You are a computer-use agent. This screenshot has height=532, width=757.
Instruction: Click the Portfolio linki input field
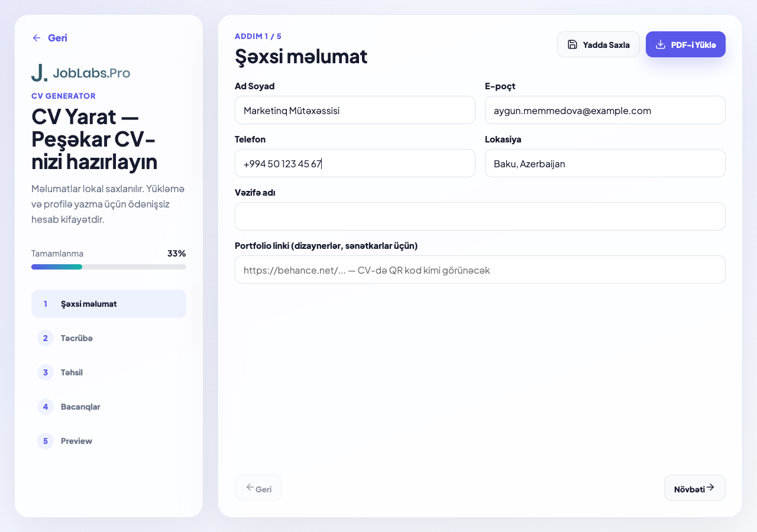480,270
